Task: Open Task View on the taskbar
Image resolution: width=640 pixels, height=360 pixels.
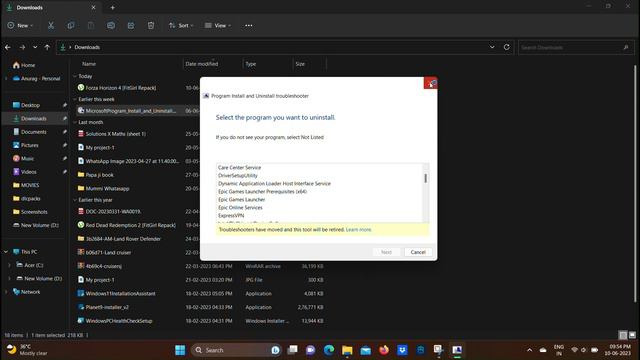Action: (293, 350)
